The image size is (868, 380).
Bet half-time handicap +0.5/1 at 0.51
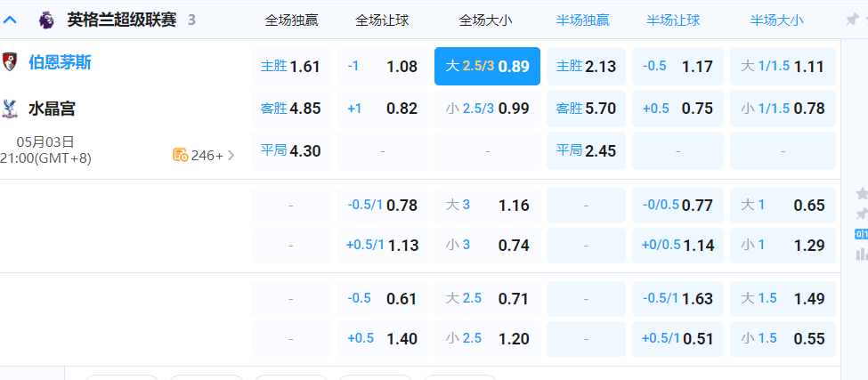click(x=677, y=338)
